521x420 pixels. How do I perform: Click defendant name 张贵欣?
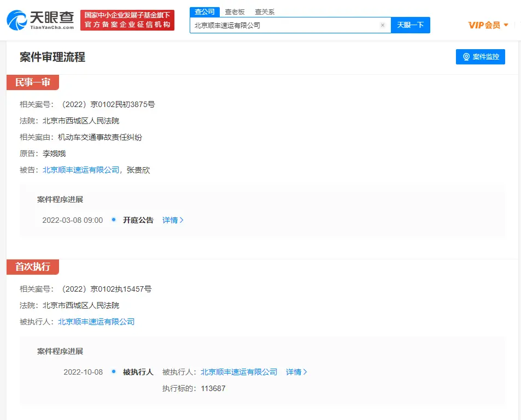(138, 170)
